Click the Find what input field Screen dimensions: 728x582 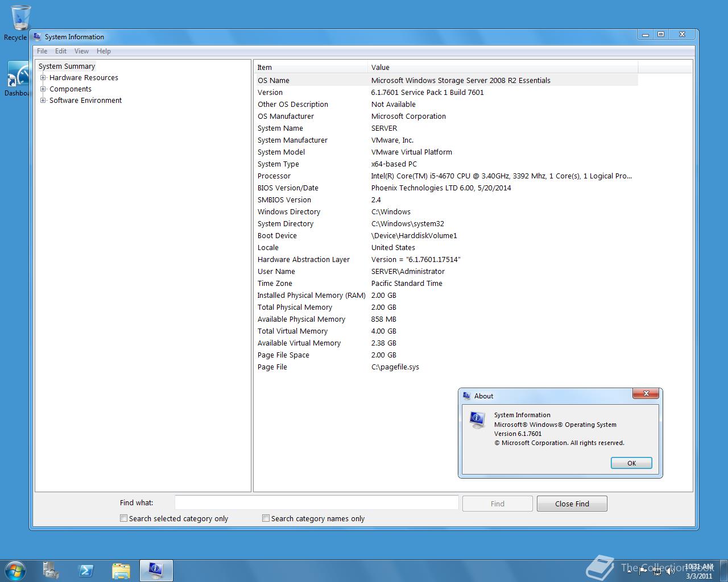pyautogui.click(x=316, y=503)
